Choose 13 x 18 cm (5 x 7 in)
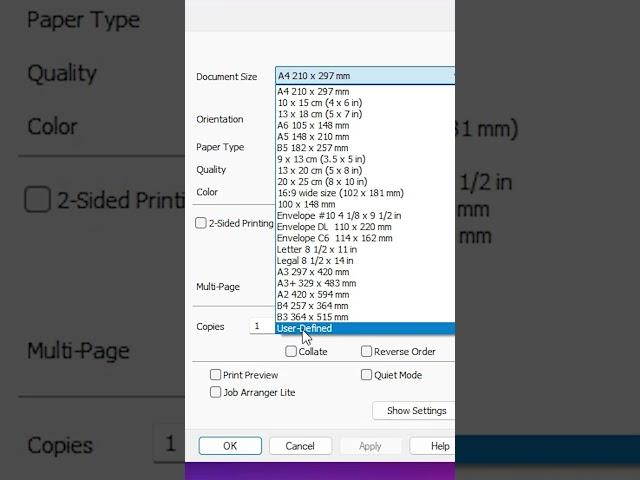The image size is (640, 480). coord(365,114)
